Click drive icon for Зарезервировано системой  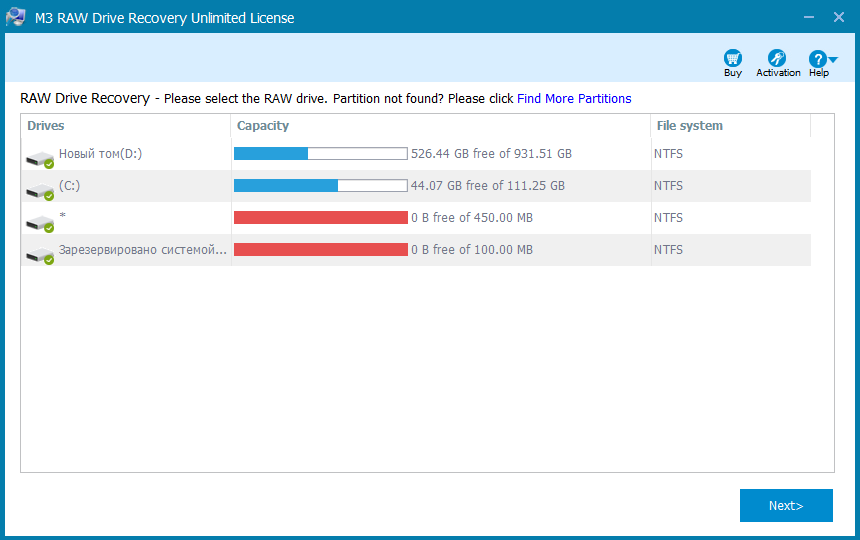click(40, 255)
